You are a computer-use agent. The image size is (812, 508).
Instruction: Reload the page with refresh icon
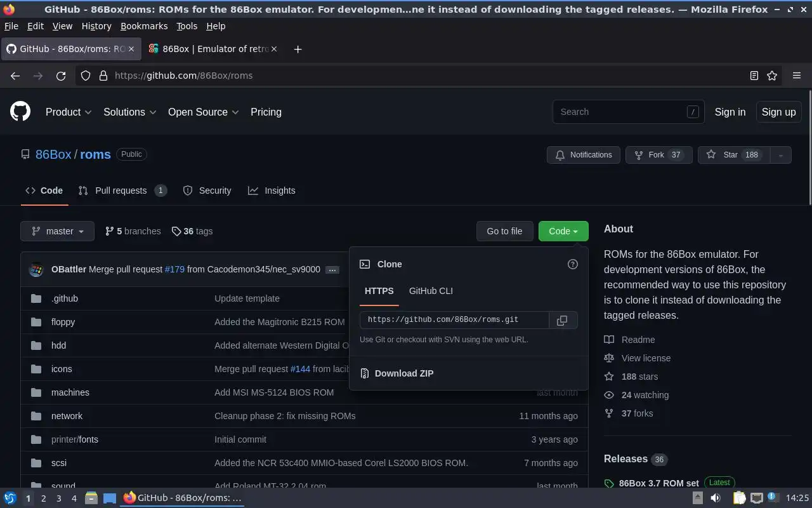pyautogui.click(x=61, y=76)
